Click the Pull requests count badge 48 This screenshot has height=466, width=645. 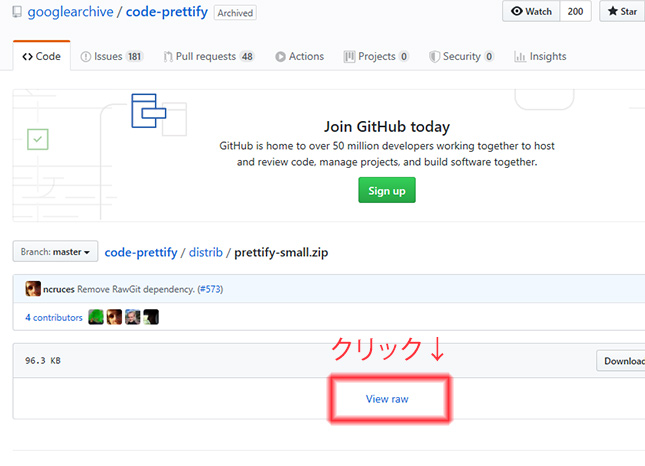click(247, 56)
